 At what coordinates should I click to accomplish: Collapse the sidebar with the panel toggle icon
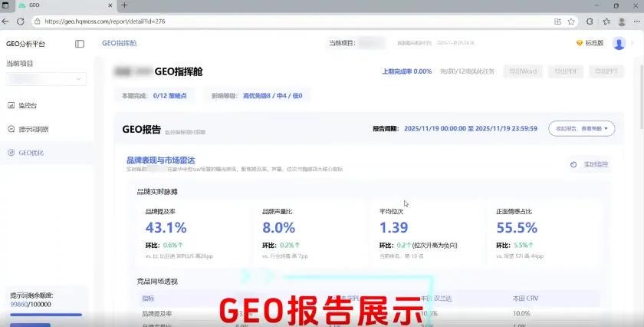tap(80, 44)
